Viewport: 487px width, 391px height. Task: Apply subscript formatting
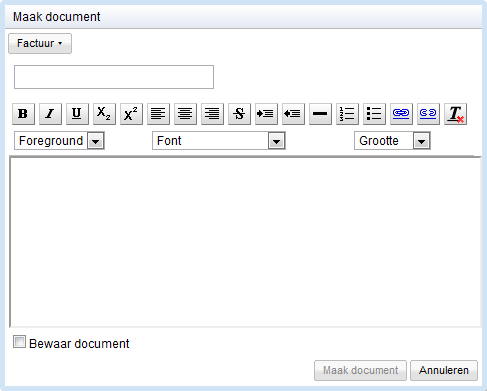tap(104, 114)
